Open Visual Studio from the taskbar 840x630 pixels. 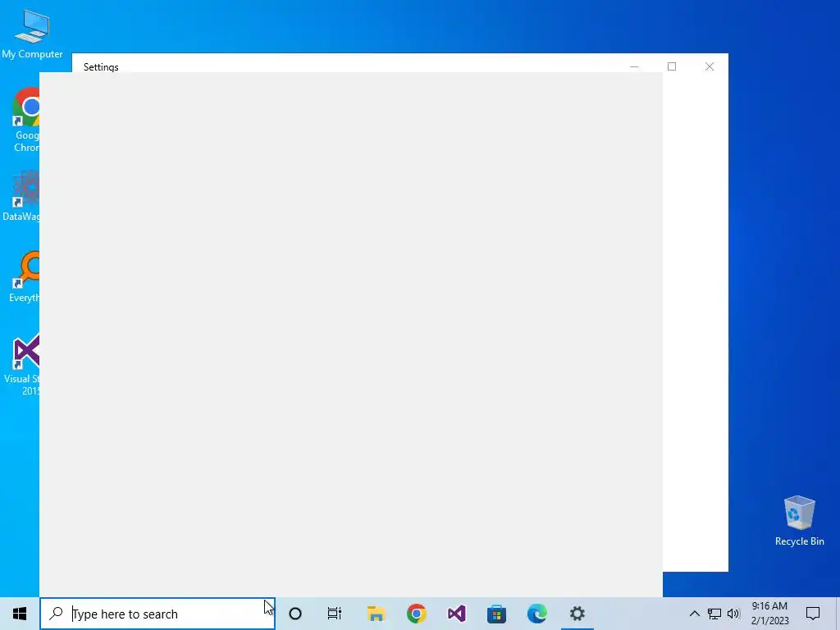pyautogui.click(x=456, y=614)
